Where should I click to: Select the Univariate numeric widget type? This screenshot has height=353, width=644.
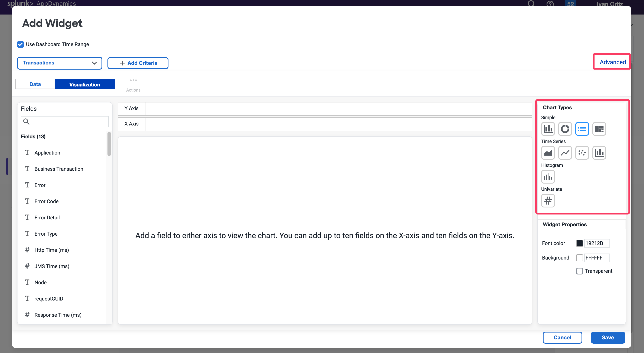pyautogui.click(x=548, y=201)
